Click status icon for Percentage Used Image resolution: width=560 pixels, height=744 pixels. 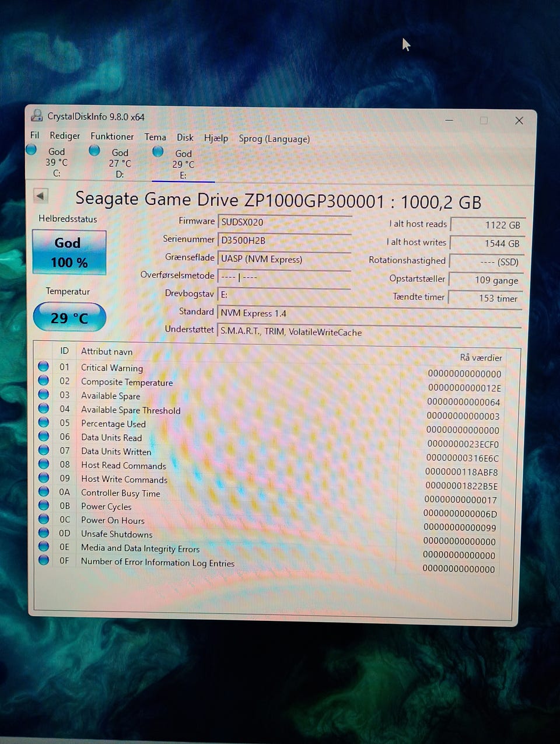pos(43,422)
